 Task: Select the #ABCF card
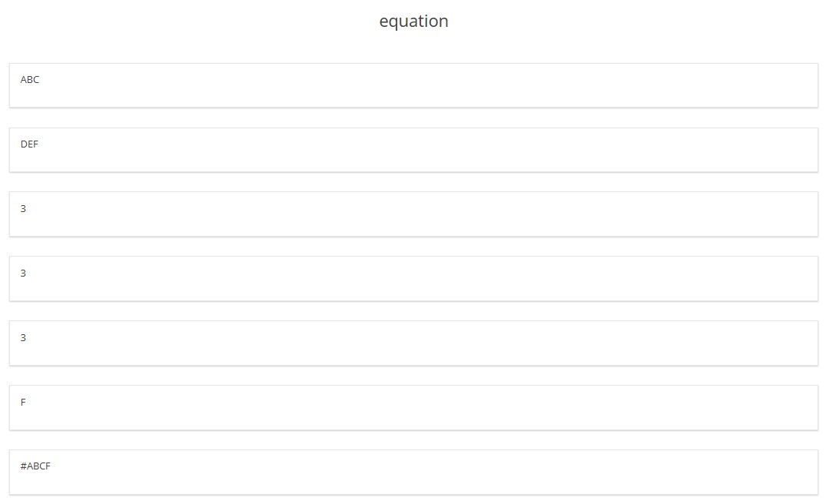pyautogui.click(x=413, y=472)
